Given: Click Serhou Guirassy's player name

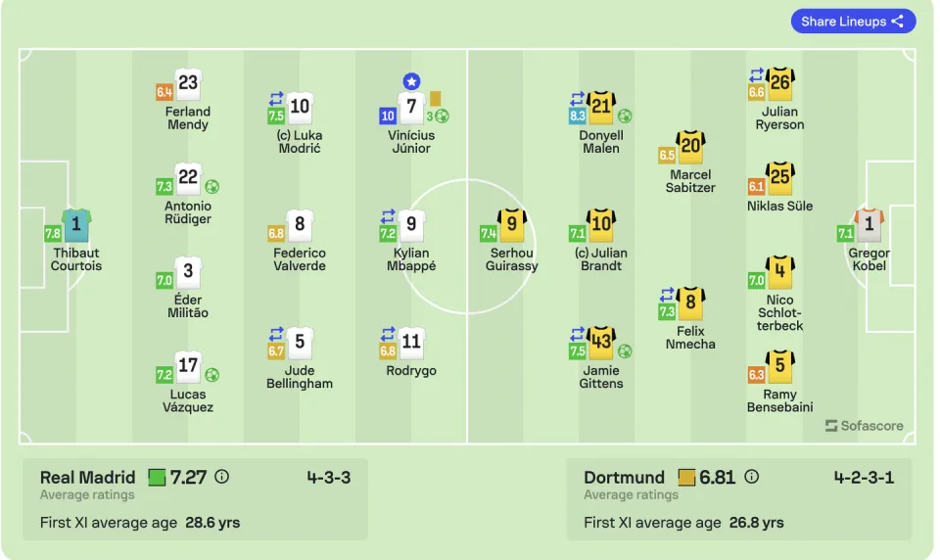Looking at the screenshot, I should pos(511,259).
